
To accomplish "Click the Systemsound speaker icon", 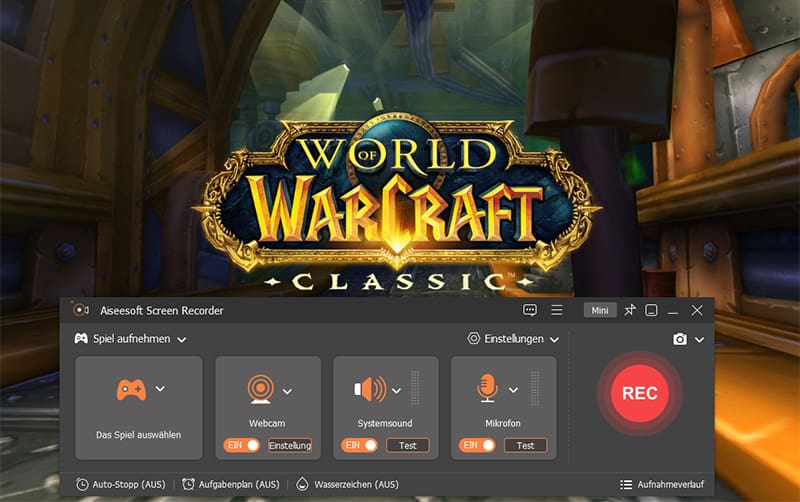I will [370, 389].
